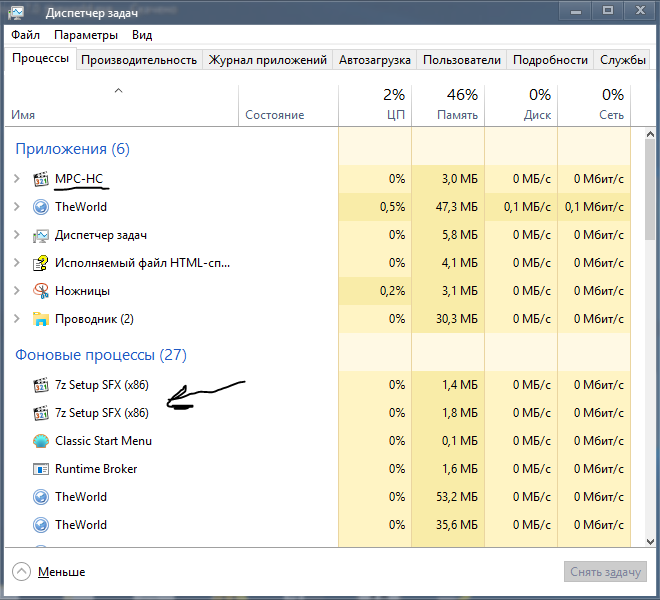Open the Параметры menu
The width and height of the screenshot is (660, 600).
tap(86, 34)
